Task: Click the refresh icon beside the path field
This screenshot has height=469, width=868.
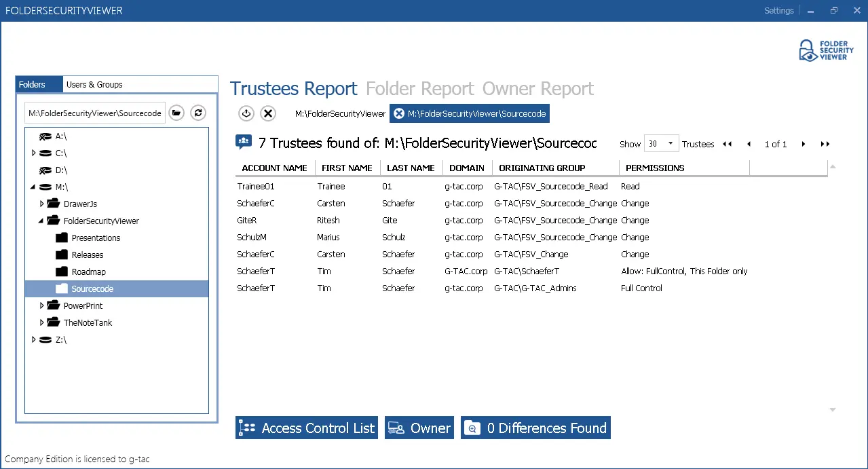Action: [x=198, y=113]
